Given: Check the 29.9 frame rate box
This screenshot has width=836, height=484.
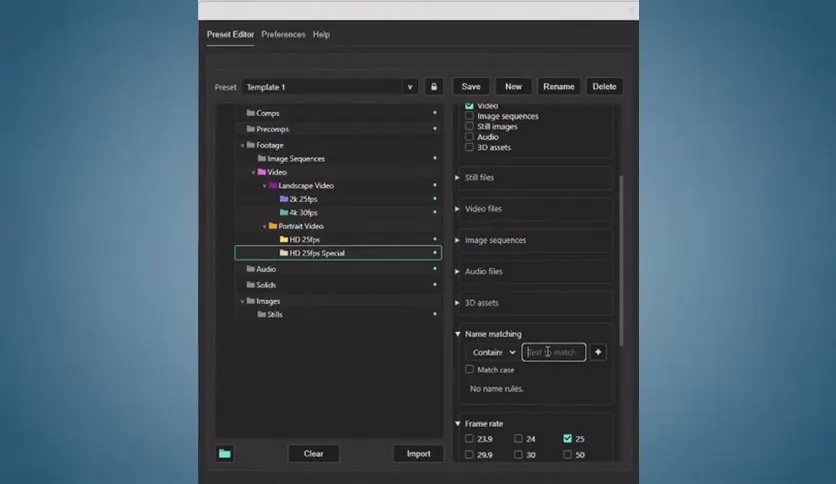Looking at the screenshot, I should [x=469, y=454].
